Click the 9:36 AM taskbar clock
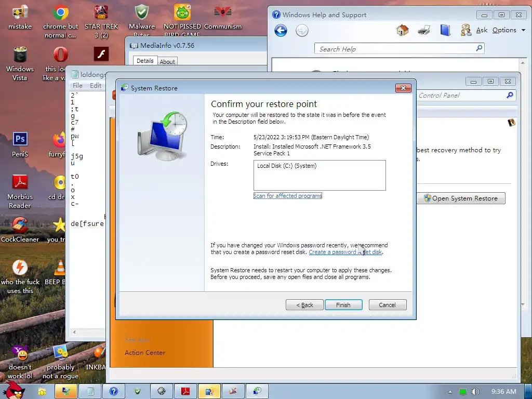Viewport: 532px width, 399px height. pos(503,392)
